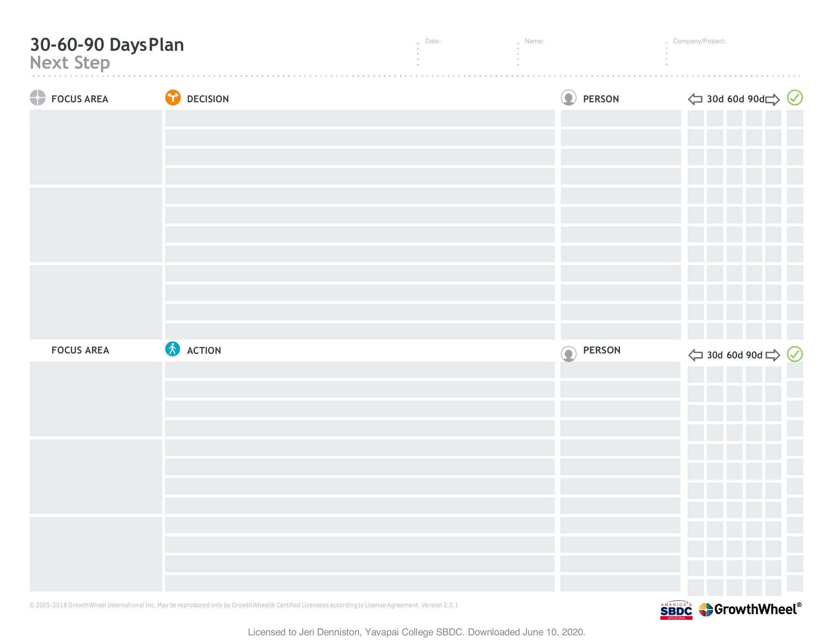Click the first Decision row text field
Image resolution: width=833 pixels, height=644 pixels.
tap(360, 118)
